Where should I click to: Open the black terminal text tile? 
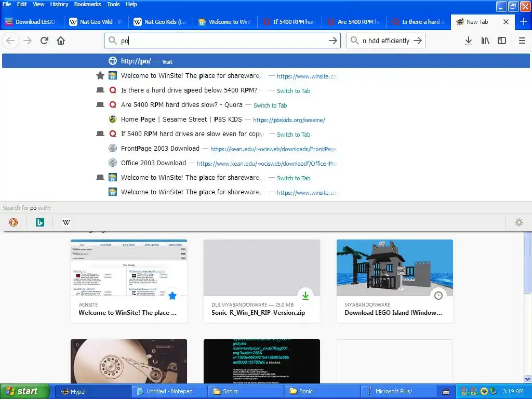(x=262, y=362)
